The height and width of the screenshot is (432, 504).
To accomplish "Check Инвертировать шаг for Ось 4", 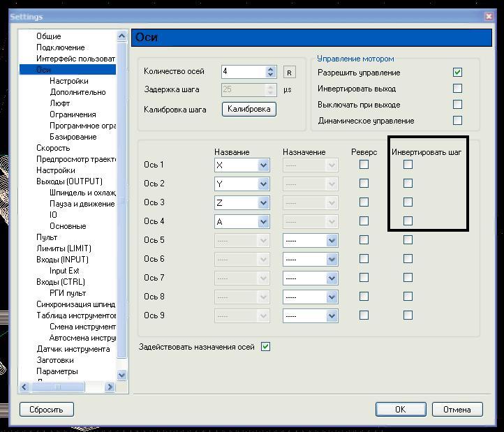I will pos(408,221).
